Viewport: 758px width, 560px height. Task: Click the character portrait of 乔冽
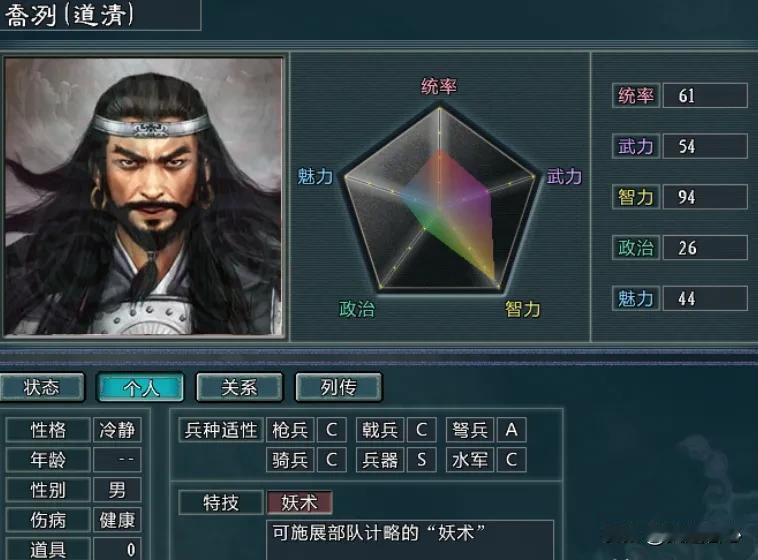click(144, 196)
